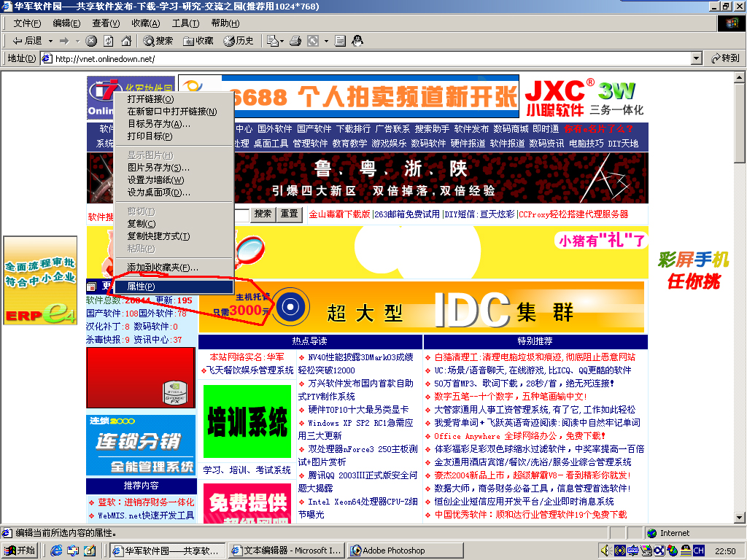
Task: Open the 查看(V) menu
Action: 106,23
